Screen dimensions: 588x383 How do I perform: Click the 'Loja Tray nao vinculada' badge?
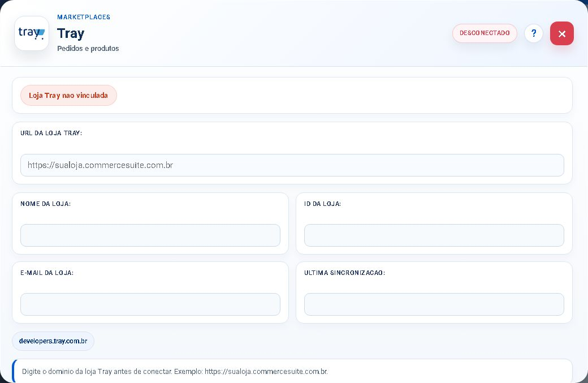(68, 95)
